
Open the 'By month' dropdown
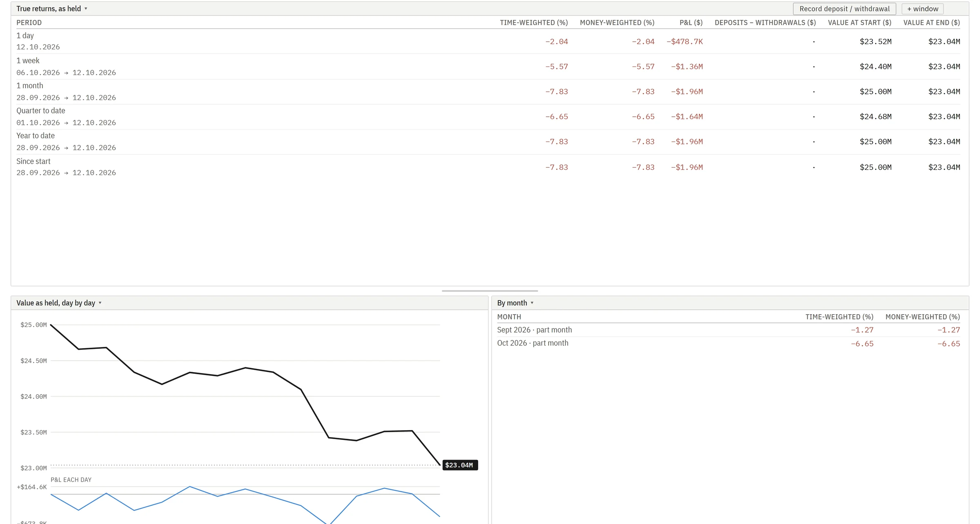tap(515, 303)
